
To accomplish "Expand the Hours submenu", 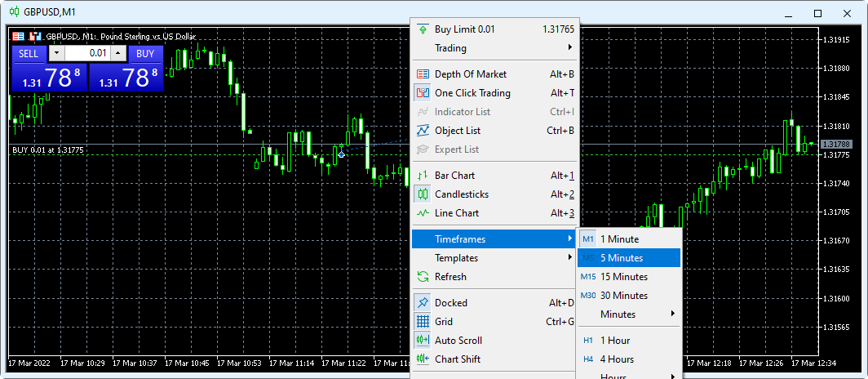I will pyautogui.click(x=629, y=375).
